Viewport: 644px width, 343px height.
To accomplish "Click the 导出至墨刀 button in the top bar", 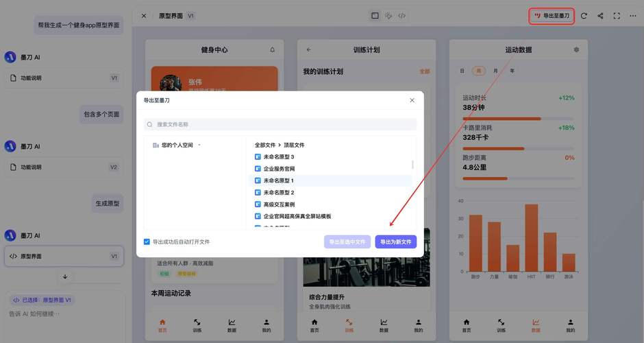I will (x=552, y=16).
